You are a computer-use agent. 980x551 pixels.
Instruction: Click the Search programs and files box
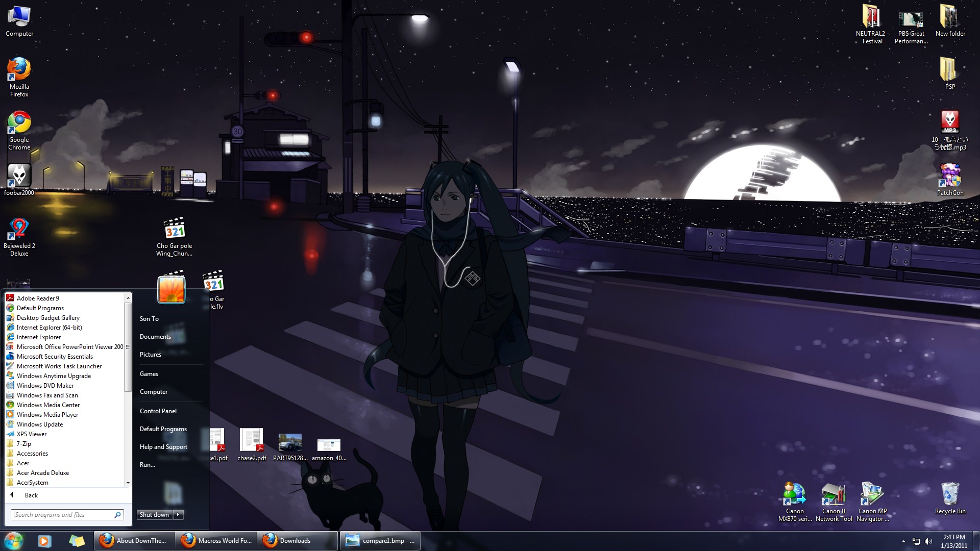pos(67,515)
